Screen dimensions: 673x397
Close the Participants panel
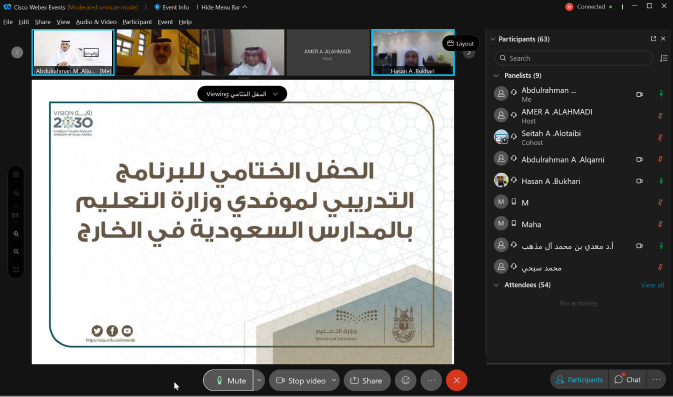(x=663, y=39)
